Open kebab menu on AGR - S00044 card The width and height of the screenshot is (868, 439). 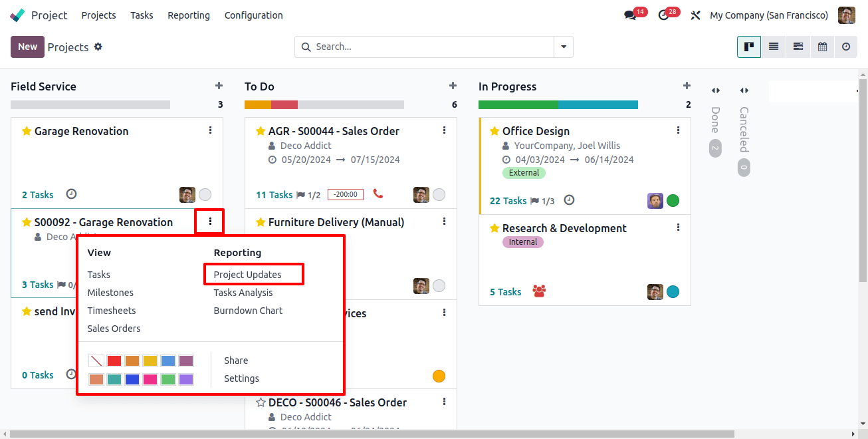(x=445, y=130)
